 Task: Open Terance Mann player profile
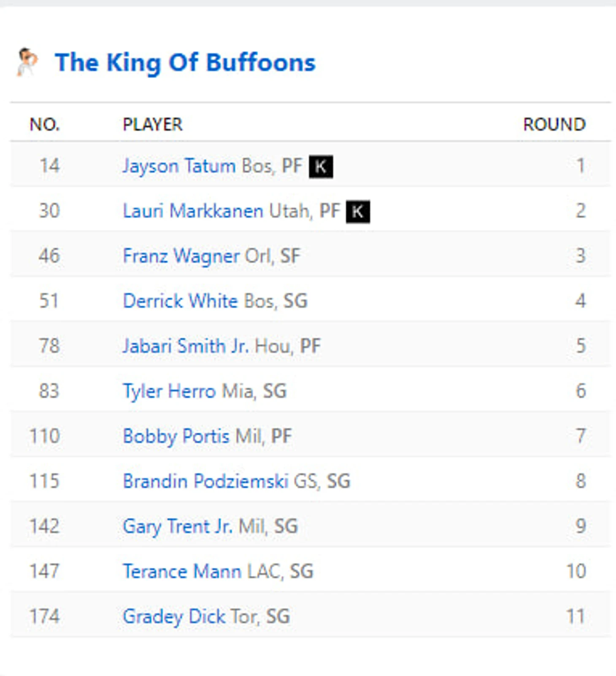pos(182,571)
